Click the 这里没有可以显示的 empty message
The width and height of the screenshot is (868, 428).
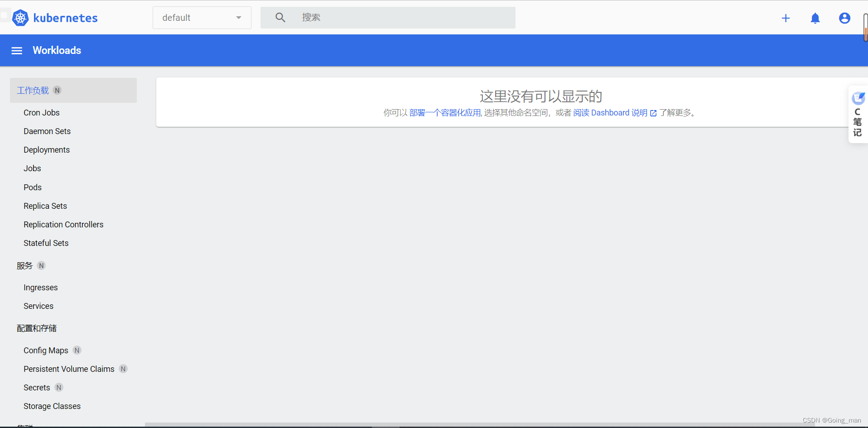pos(541,96)
